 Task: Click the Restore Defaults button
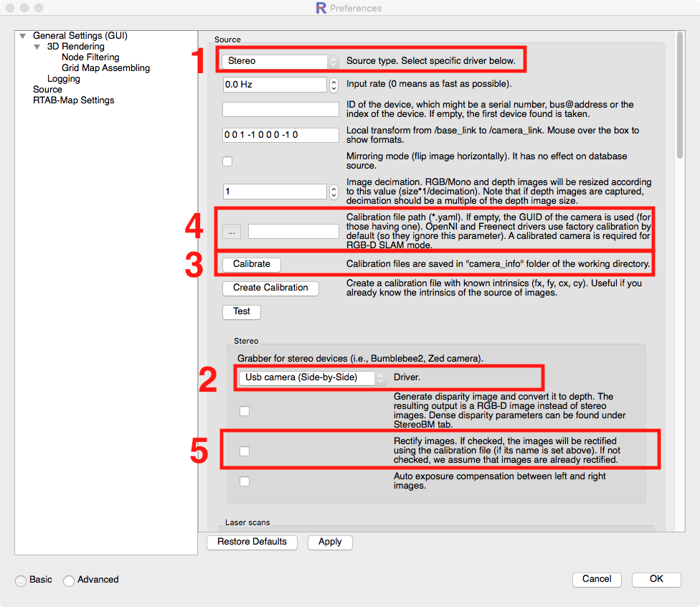click(x=252, y=542)
